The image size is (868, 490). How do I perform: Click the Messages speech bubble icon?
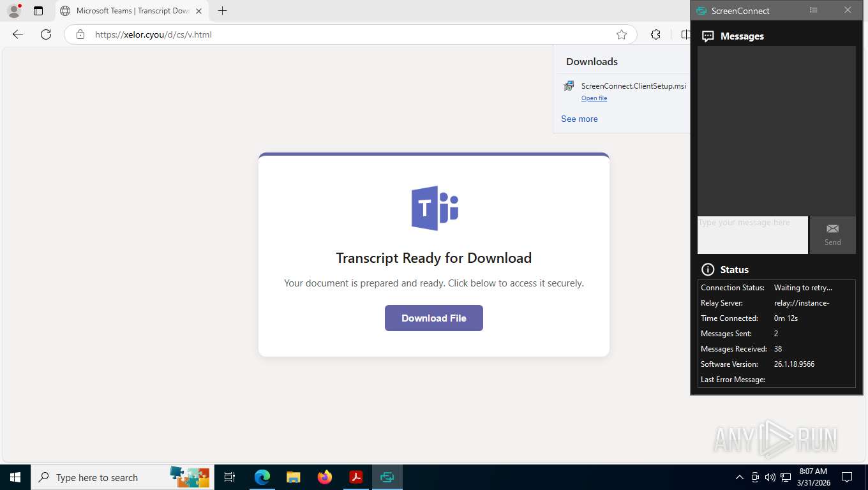(708, 36)
